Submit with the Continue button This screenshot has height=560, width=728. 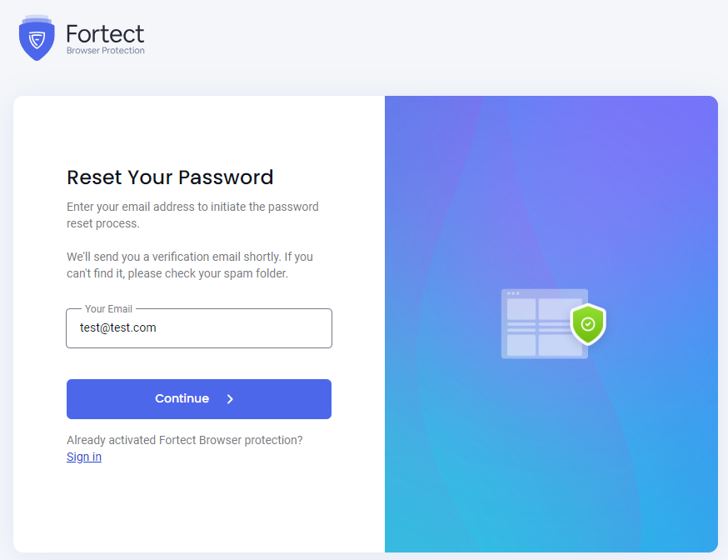coord(199,399)
